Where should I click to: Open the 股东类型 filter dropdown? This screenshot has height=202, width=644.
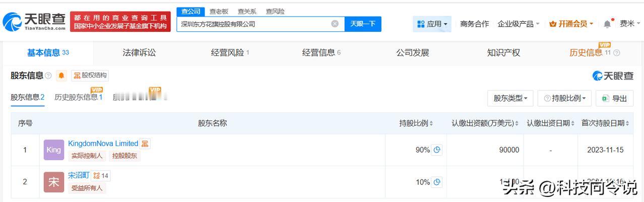[x=510, y=98]
